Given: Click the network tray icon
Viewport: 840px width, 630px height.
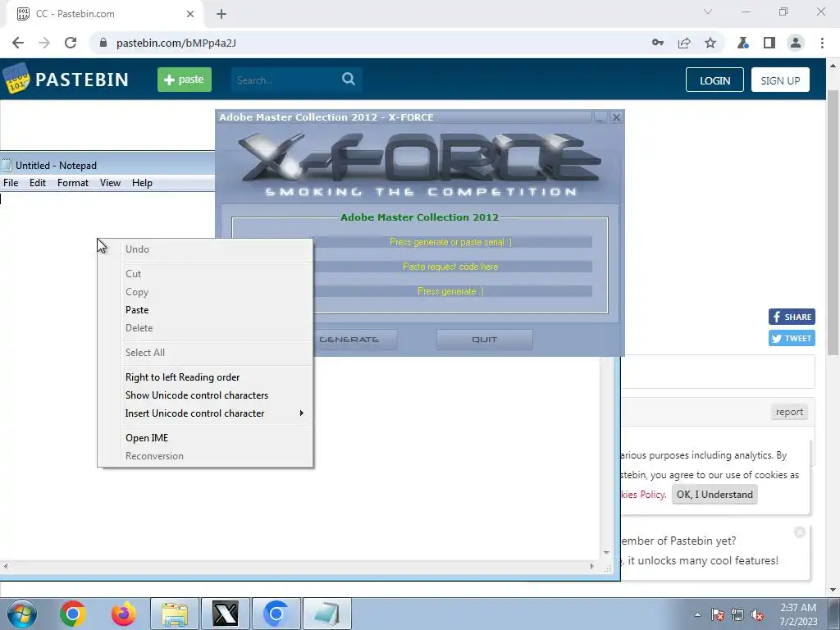Looking at the screenshot, I should (737, 615).
